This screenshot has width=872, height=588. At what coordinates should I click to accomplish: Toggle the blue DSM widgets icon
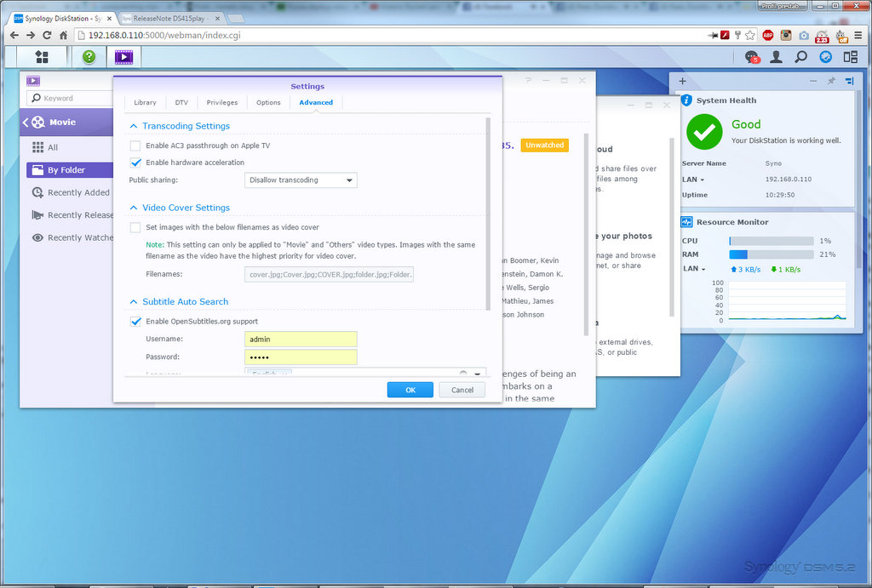(x=826, y=57)
